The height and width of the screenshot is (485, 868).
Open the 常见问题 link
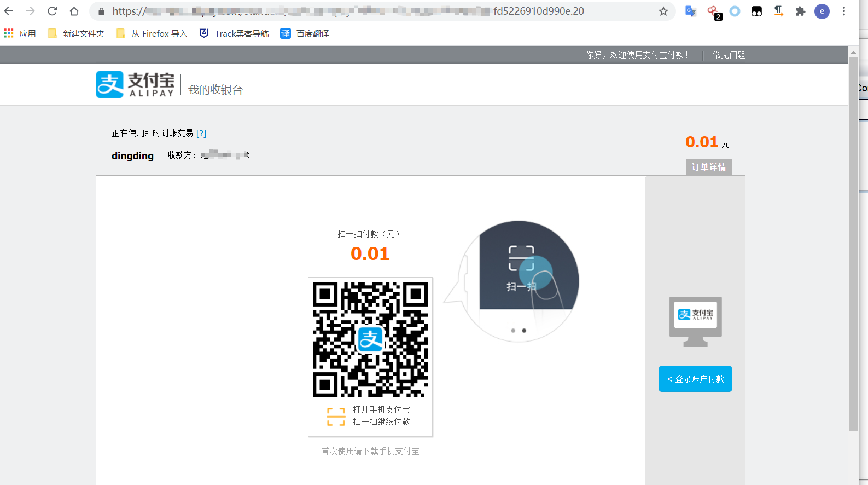[729, 55]
